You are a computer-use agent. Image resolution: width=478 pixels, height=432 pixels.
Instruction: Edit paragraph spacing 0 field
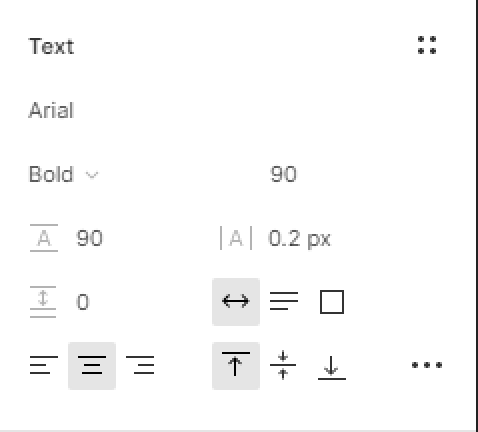point(83,302)
